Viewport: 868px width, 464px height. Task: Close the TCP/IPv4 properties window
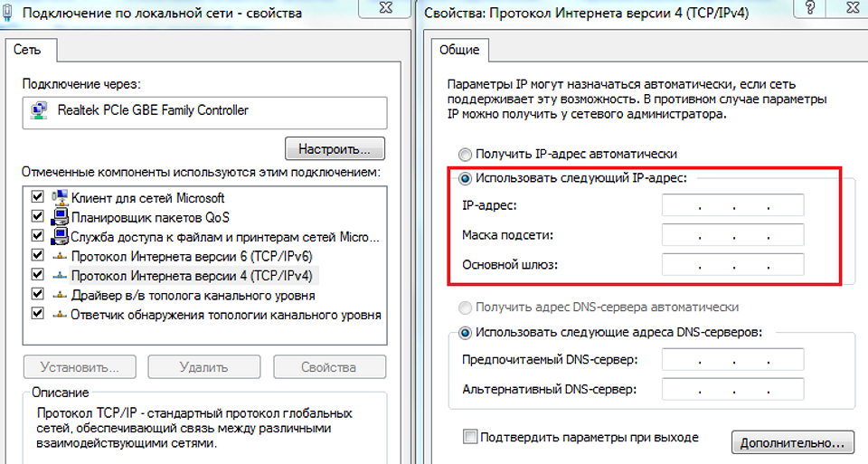[852, 7]
